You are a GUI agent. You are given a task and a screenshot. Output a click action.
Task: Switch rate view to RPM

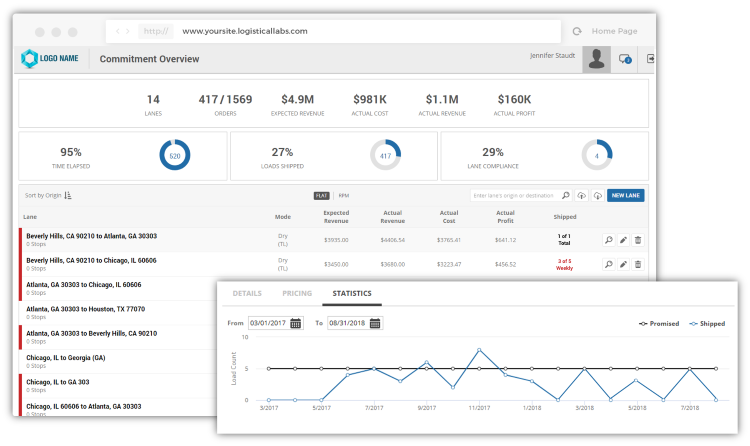click(x=343, y=196)
